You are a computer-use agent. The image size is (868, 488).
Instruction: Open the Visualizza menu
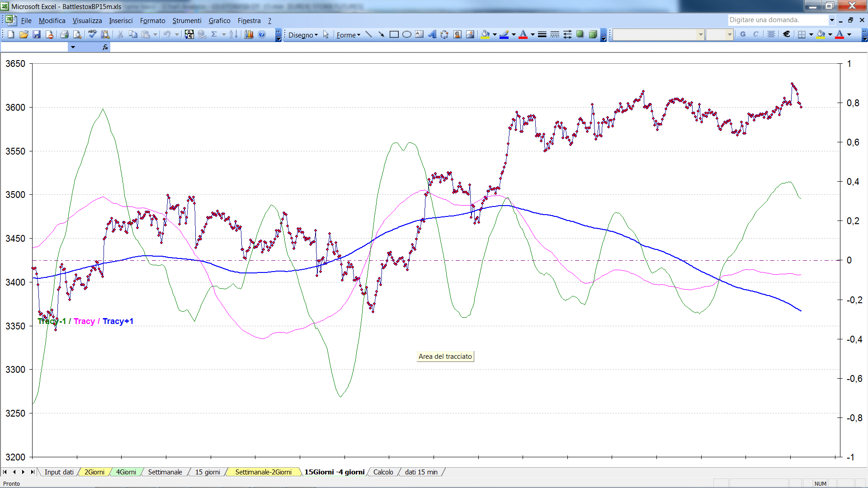point(87,20)
